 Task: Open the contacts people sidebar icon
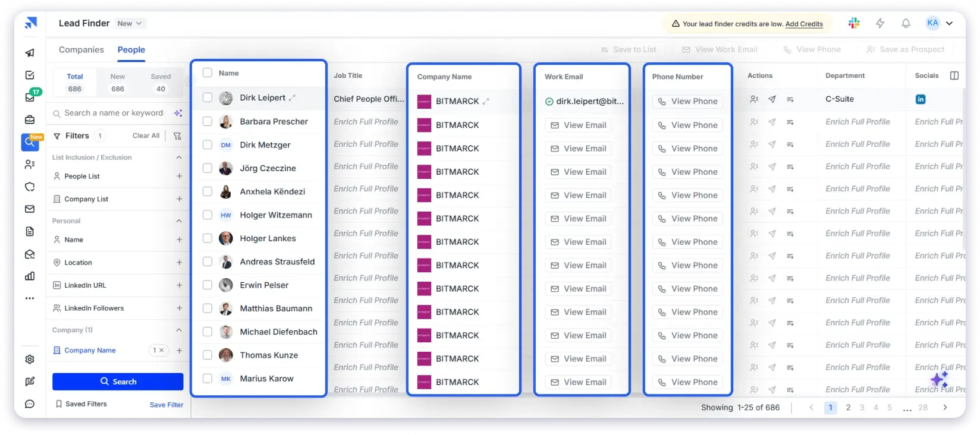(30, 164)
